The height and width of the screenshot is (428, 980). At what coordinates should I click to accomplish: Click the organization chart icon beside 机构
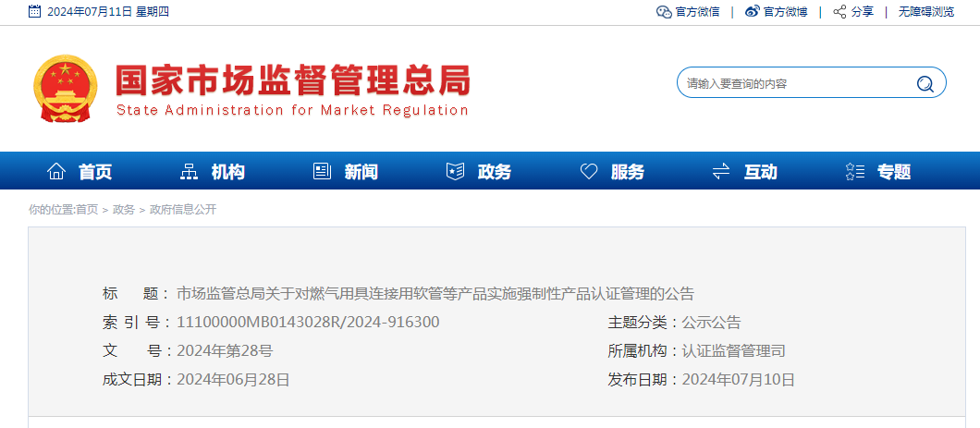coord(189,171)
